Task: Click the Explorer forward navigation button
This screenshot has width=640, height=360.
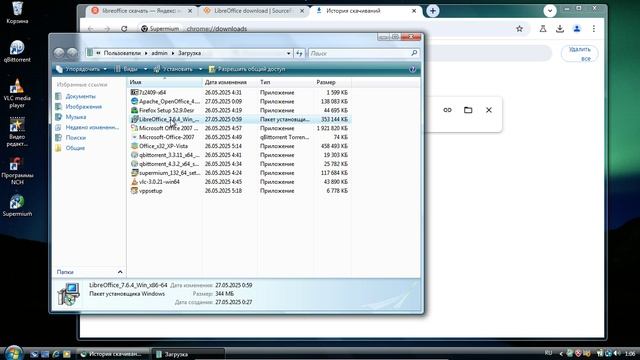Action: (x=72, y=53)
